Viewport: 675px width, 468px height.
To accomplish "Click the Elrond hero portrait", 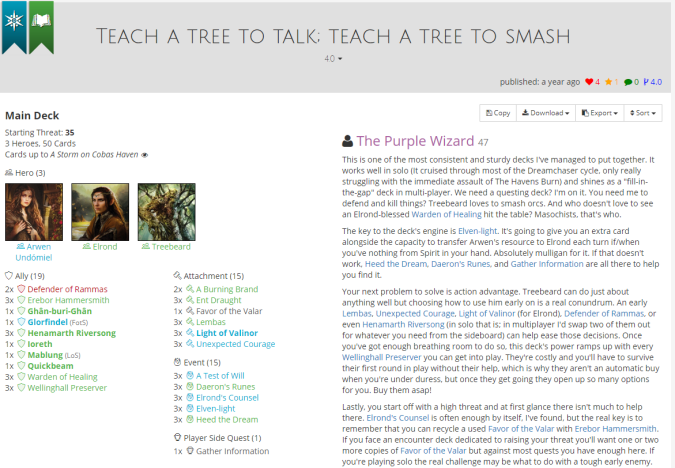I will pos(100,212).
